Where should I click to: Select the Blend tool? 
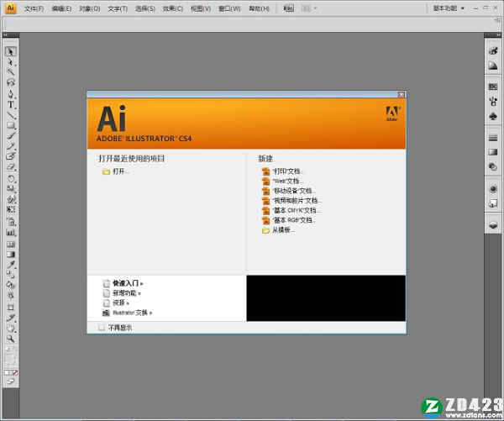click(x=11, y=275)
